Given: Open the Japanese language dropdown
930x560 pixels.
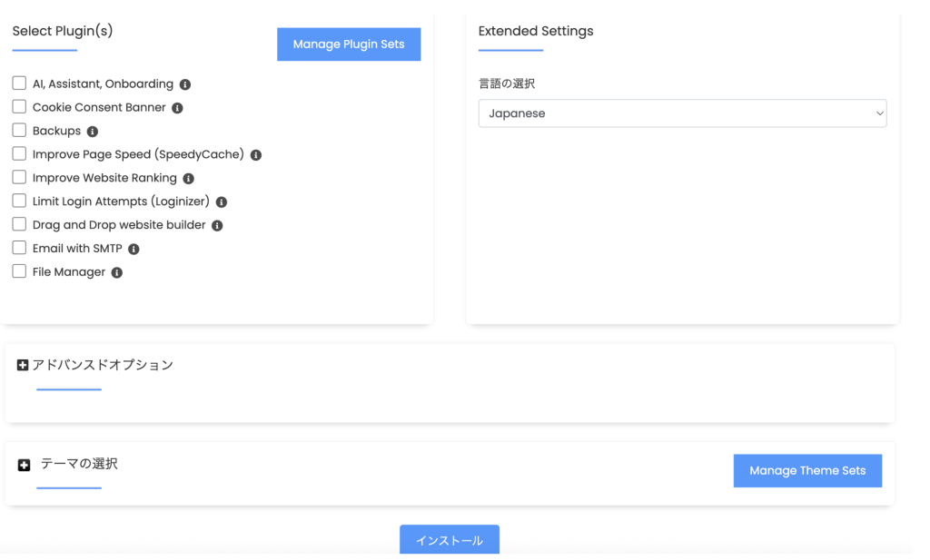Looking at the screenshot, I should (682, 113).
